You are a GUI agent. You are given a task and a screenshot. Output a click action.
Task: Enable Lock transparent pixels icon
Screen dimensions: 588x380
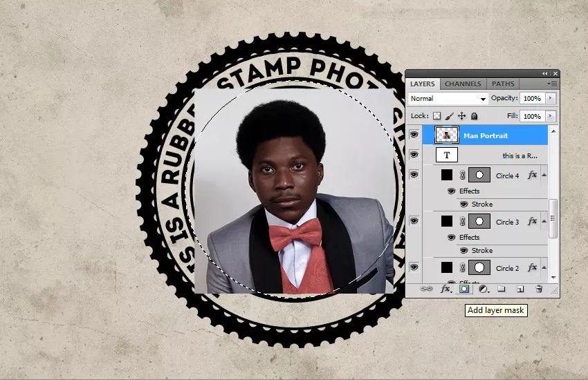437,116
